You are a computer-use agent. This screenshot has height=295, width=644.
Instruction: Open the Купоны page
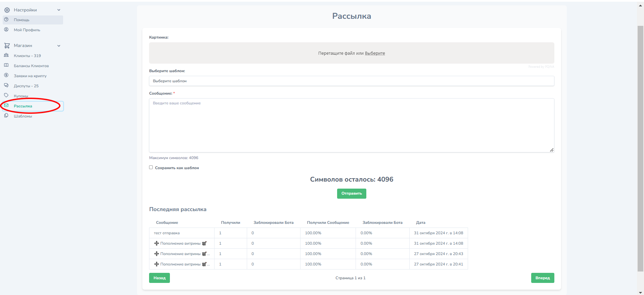(x=21, y=96)
